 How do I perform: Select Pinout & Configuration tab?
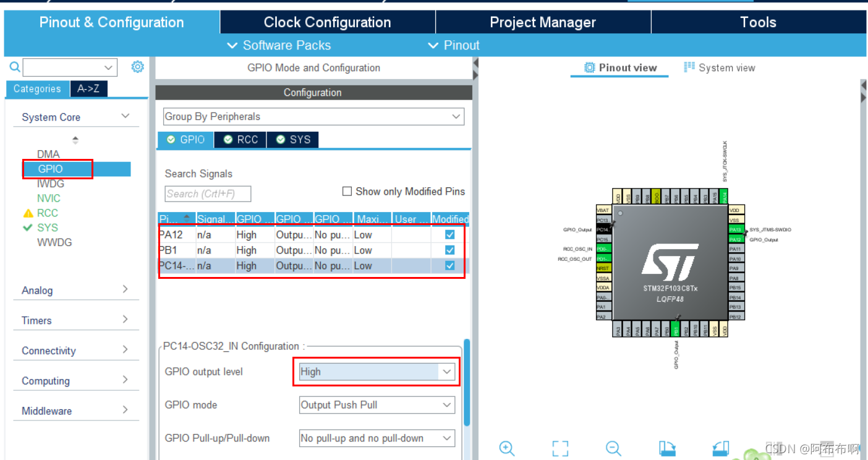click(x=112, y=22)
